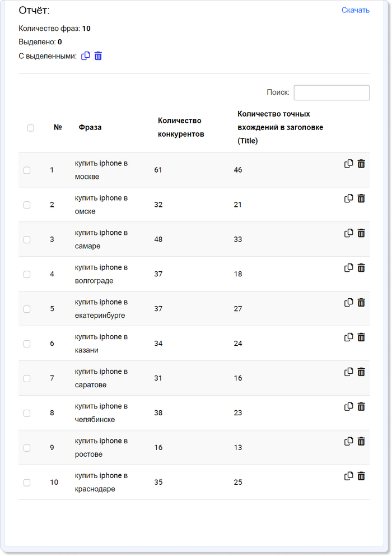The height and width of the screenshot is (556, 392).
Task: Sort by "Количество конкурентов" column header
Action: pyautogui.click(x=181, y=127)
